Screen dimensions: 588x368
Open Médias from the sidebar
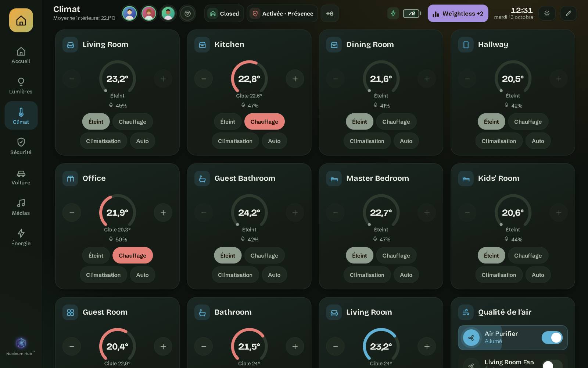pos(21,207)
